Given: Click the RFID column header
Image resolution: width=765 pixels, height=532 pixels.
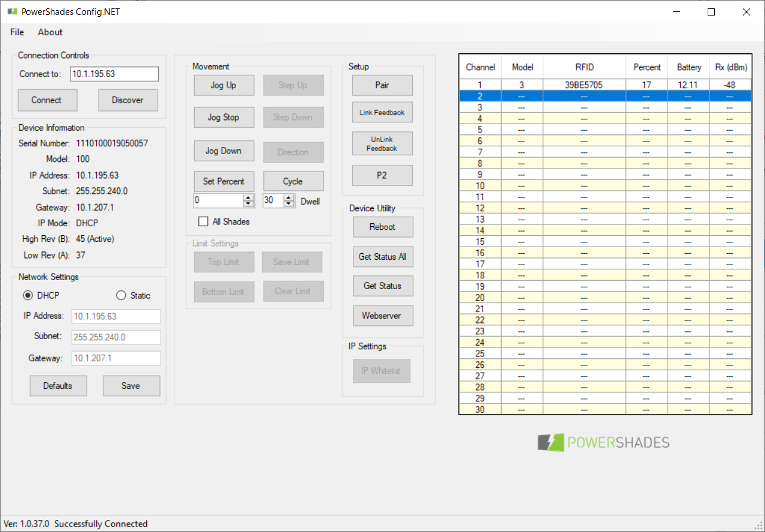Looking at the screenshot, I should coord(585,67).
